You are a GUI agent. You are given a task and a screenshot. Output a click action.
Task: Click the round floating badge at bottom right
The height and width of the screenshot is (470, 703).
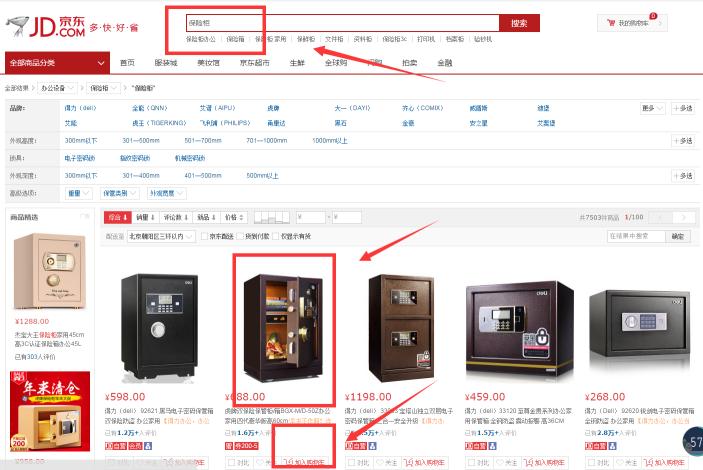point(693,442)
